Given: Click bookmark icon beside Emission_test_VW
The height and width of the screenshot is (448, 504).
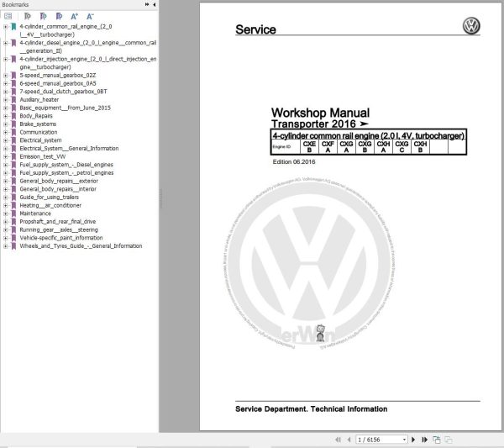Looking at the screenshot, I should click(13, 156).
